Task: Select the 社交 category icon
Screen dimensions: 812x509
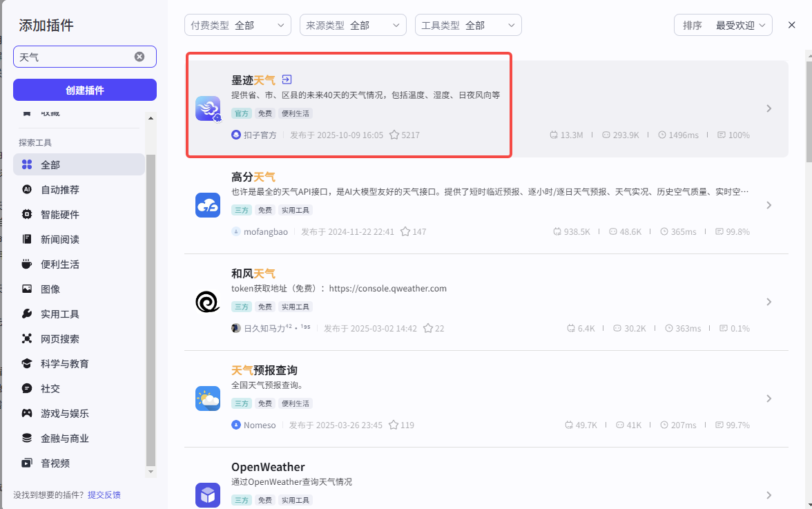Action: 28,388
